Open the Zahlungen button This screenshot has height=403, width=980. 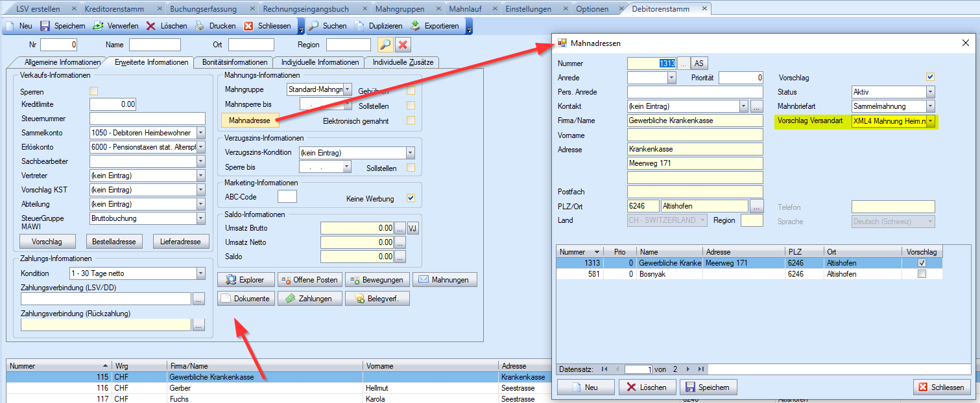pos(310,299)
